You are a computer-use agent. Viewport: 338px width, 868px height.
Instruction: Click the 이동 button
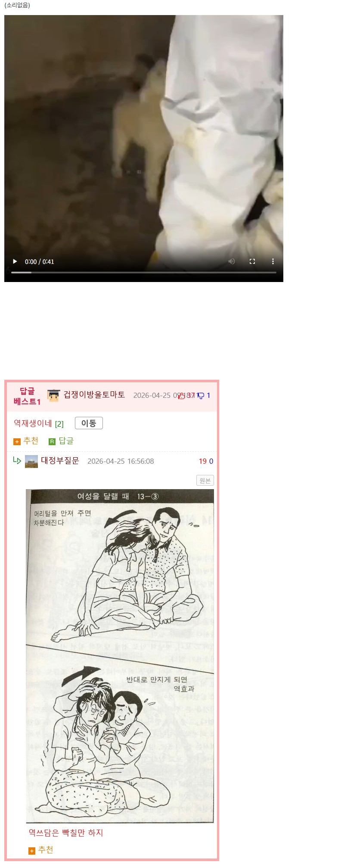point(89,423)
